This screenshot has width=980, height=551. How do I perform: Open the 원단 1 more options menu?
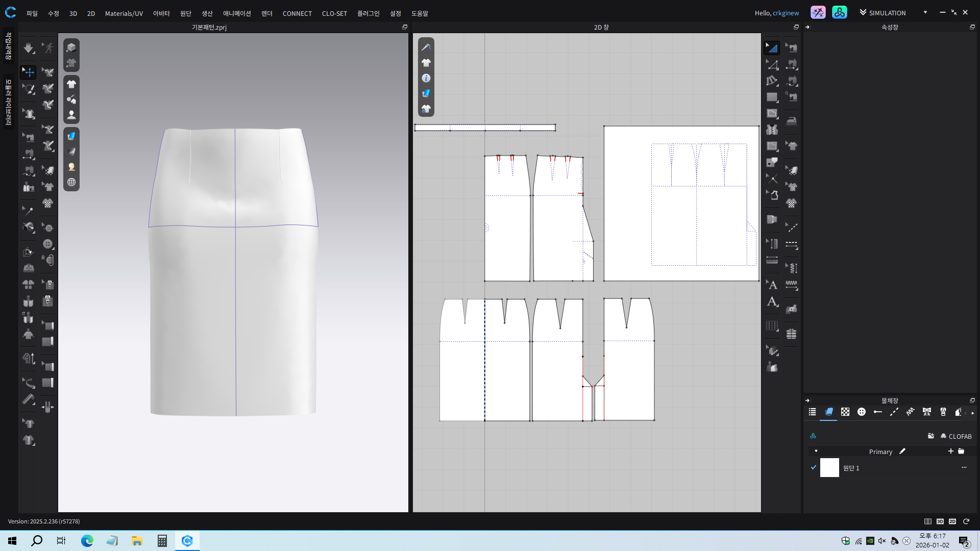pos(964,467)
